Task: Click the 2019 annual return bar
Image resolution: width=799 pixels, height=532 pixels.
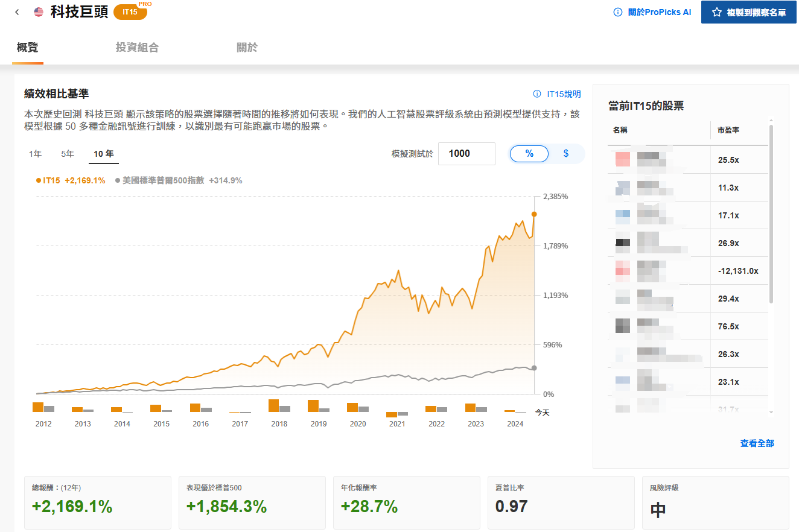Action: coord(313,406)
